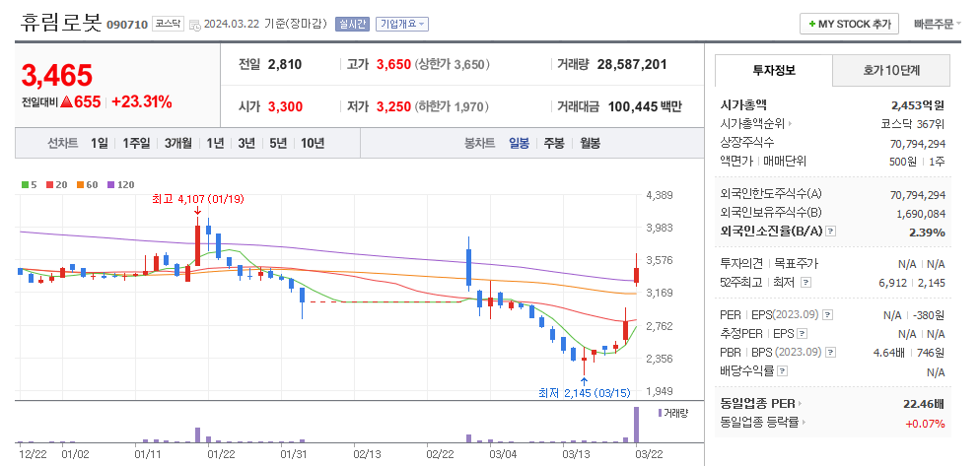980x466 pixels.
Task: Click the 최고 4,107 (01/19) chart marker
Action: click(197, 199)
